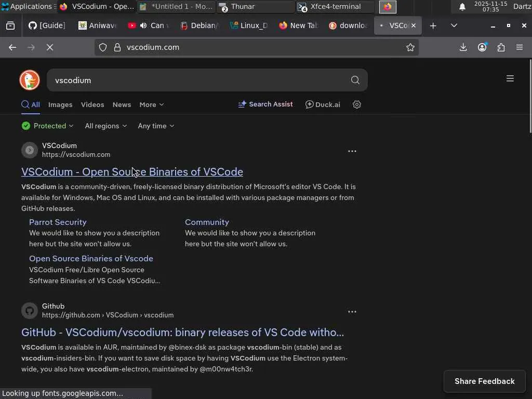Switch to the Videos search tab
Image resolution: width=532 pixels, height=399 pixels.
(x=92, y=104)
